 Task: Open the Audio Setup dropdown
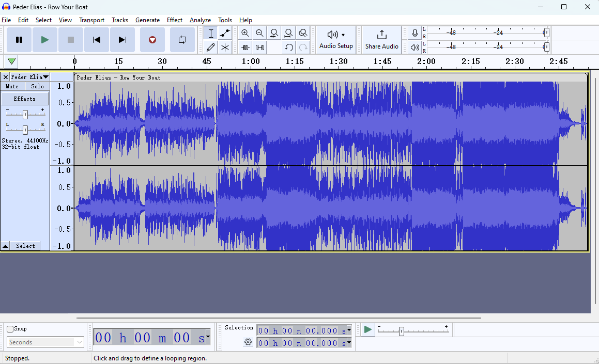[336, 40]
